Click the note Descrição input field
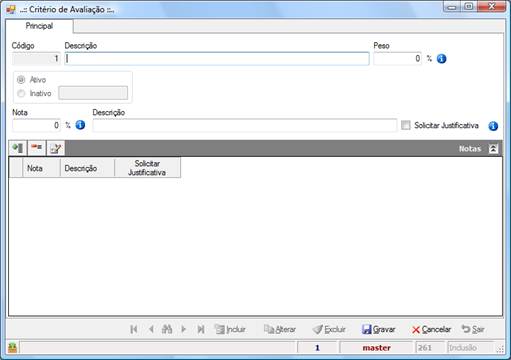This screenshot has height=360, width=511. pos(245,125)
